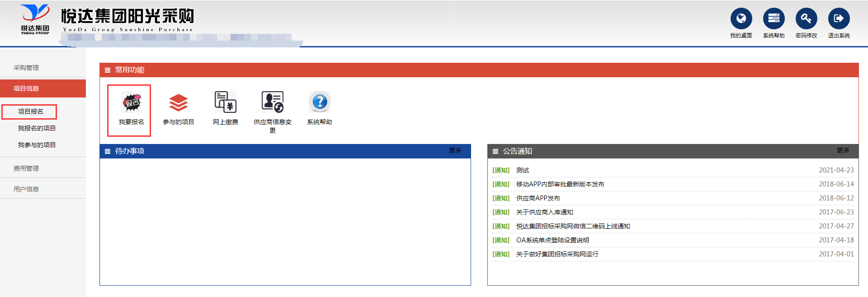The height and width of the screenshot is (297, 868).
Task: Click 更多 in the 待办事项 panel header
Action: 455,150
